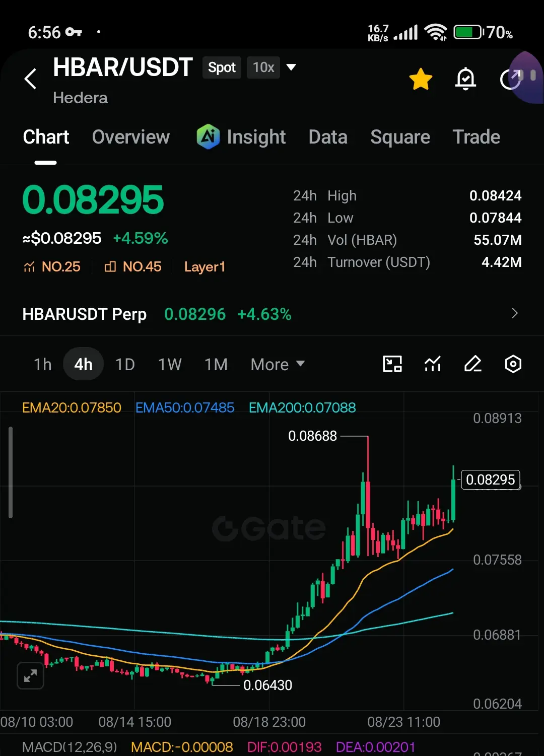Viewport: 544px width, 756px height.
Task: Tap the 0.08688 high price marker
Action: (x=312, y=436)
